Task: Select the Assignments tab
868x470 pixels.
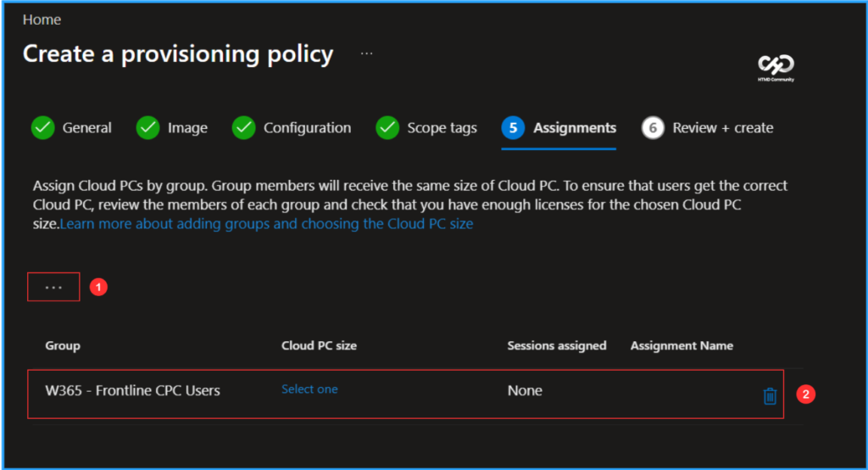Action: (575, 128)
